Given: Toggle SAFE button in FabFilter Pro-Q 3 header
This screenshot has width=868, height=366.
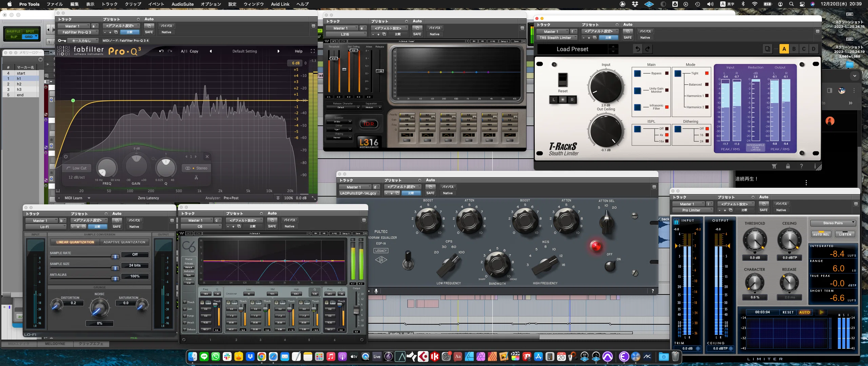Looking at the screenshot, I should pos(149,32).
